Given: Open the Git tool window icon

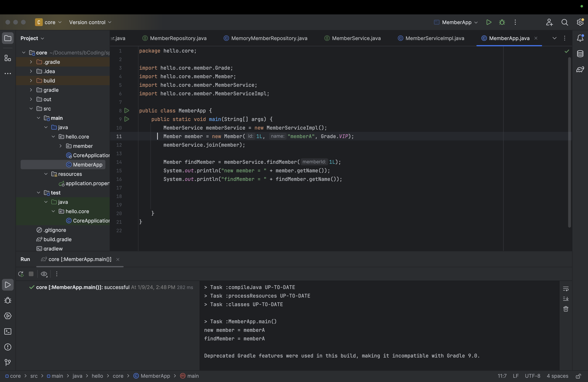Looking at the screenshot, I should click(8, 362).
